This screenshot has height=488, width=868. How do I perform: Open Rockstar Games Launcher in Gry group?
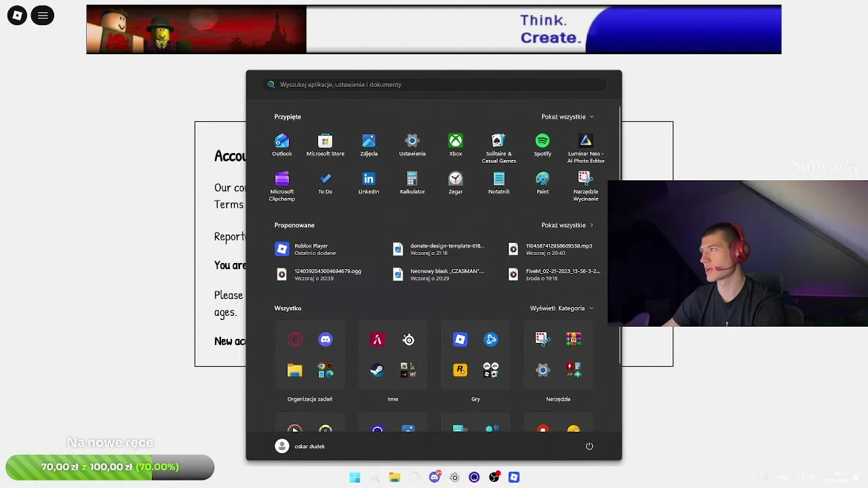460,370
